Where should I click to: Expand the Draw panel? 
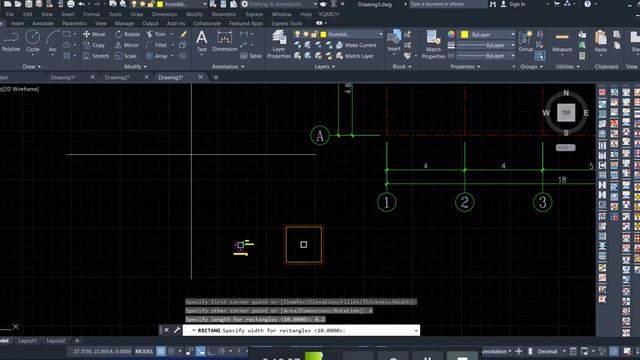tap(32, 67)
